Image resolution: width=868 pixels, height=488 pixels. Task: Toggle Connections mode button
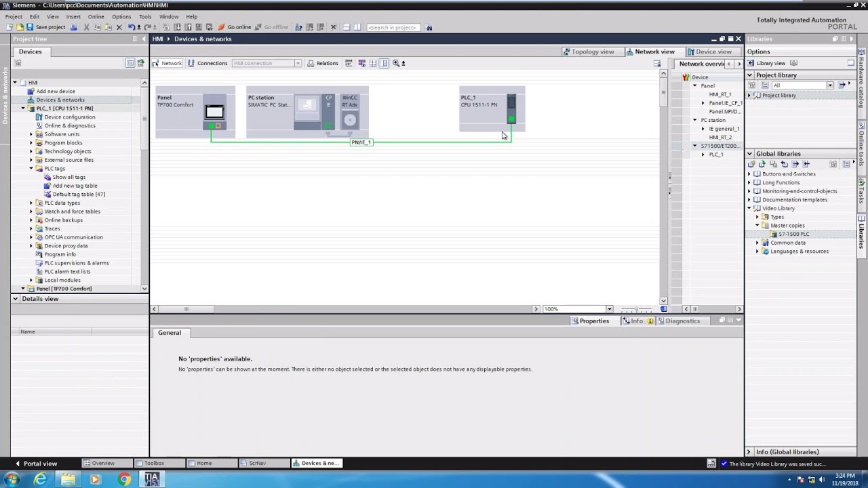(208, 63)
